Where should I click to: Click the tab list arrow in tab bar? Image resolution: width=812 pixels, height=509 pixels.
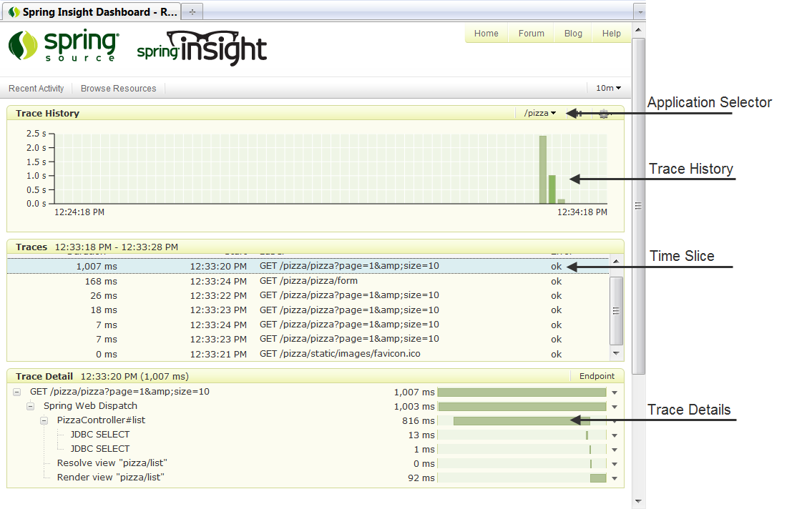640,12
